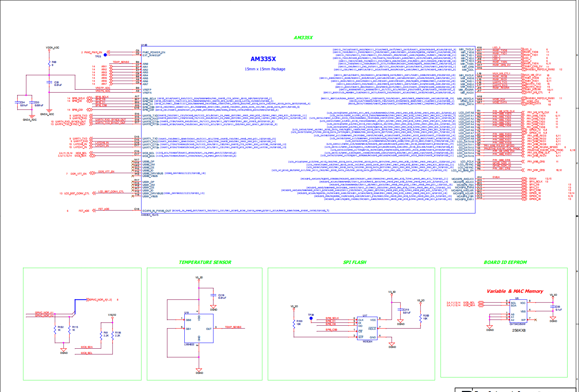Click the AIN0 pin name

coord(145,64)
